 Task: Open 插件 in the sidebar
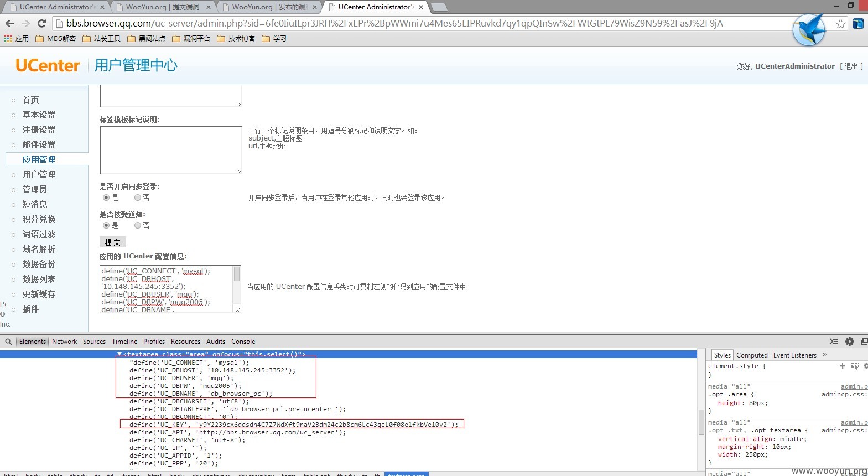click(30, 309)
